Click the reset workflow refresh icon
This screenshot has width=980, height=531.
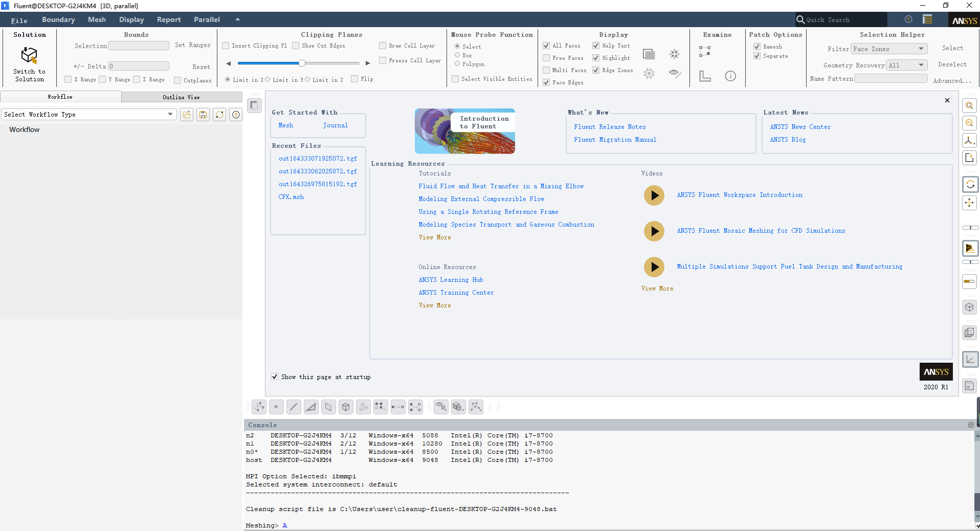coord(219,115)
